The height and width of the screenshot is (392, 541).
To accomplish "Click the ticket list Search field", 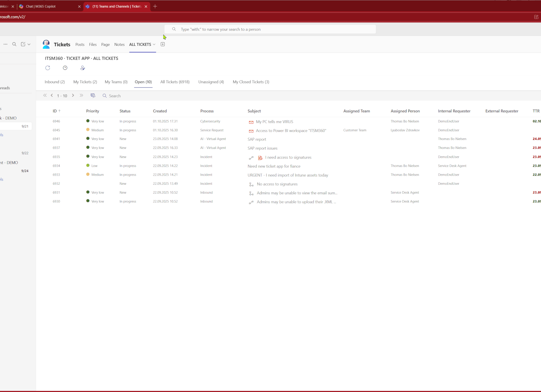I will (x=115, y=96).
